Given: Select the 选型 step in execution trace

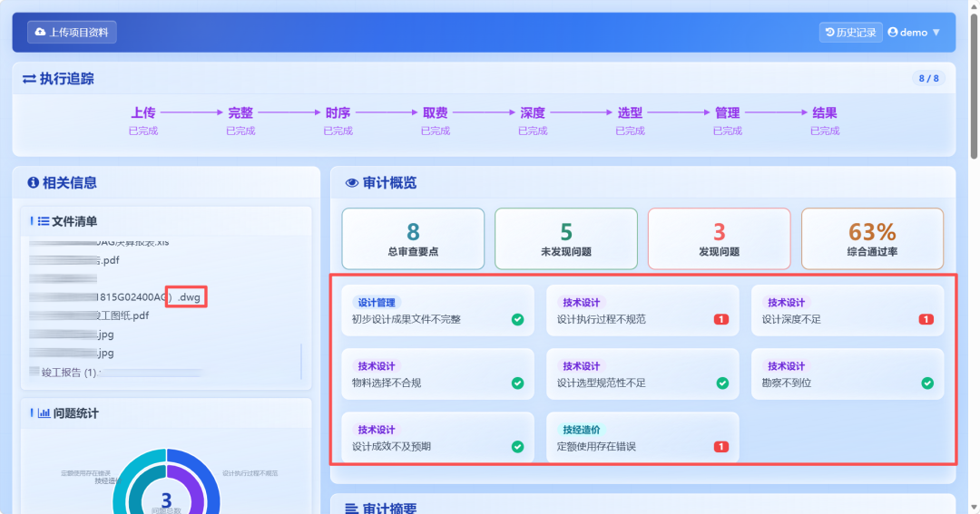Looking at the screenshot, I should [630, 119].
